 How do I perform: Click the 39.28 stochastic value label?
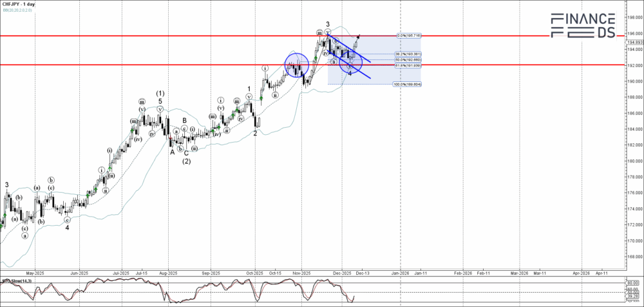pos(634,296)
